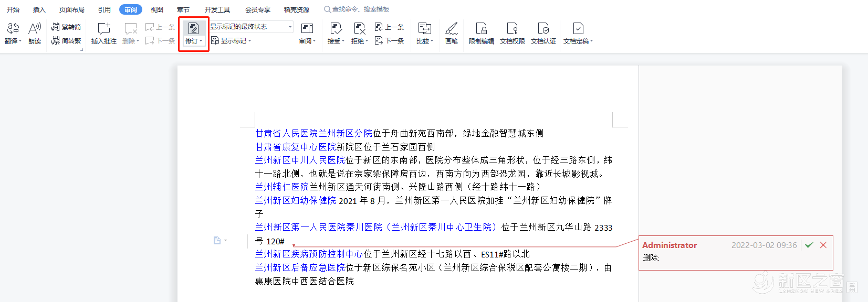Open the 甘肃省康复中心医院 link
The image size is (868, 302).
point(296,147)
